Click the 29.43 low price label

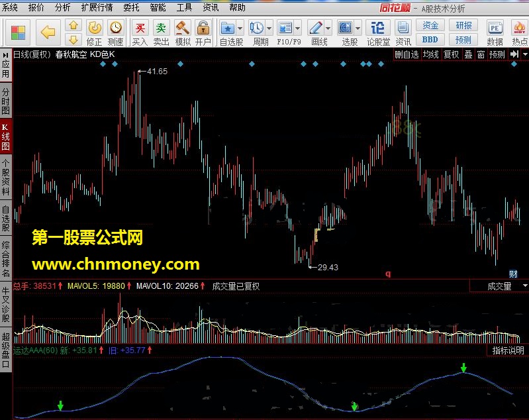[328, 268]
